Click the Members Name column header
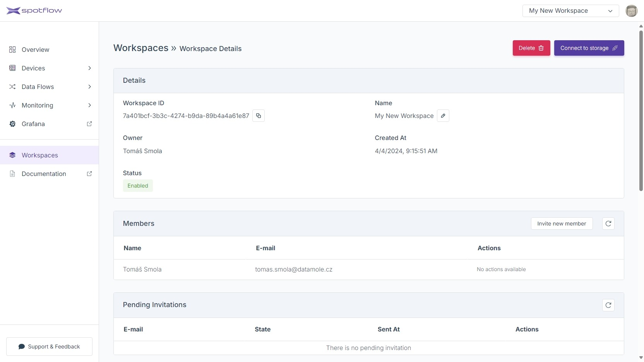Screen dimensions: 644x362 (132, 248)
